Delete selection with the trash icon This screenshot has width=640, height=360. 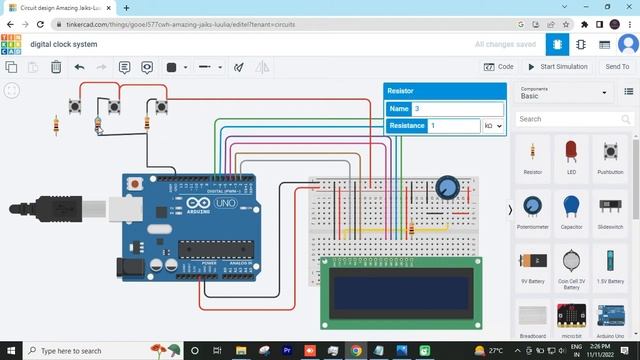pos(56,67)
